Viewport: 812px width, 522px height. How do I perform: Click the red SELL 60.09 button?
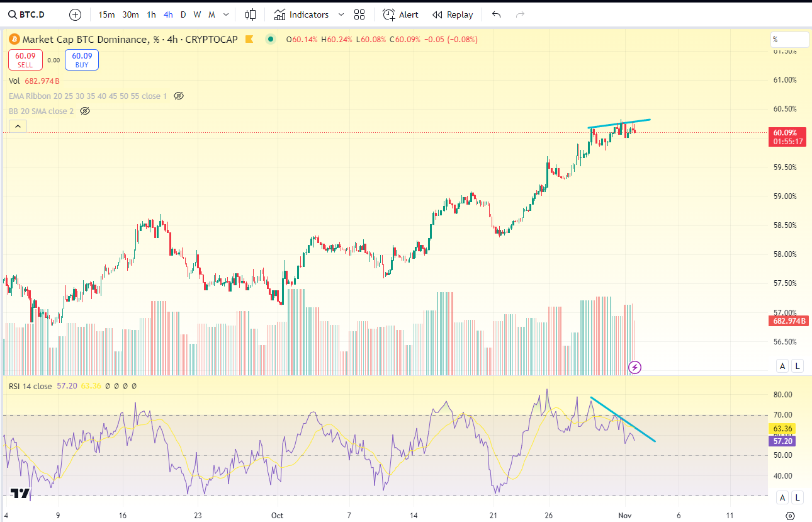25,60
